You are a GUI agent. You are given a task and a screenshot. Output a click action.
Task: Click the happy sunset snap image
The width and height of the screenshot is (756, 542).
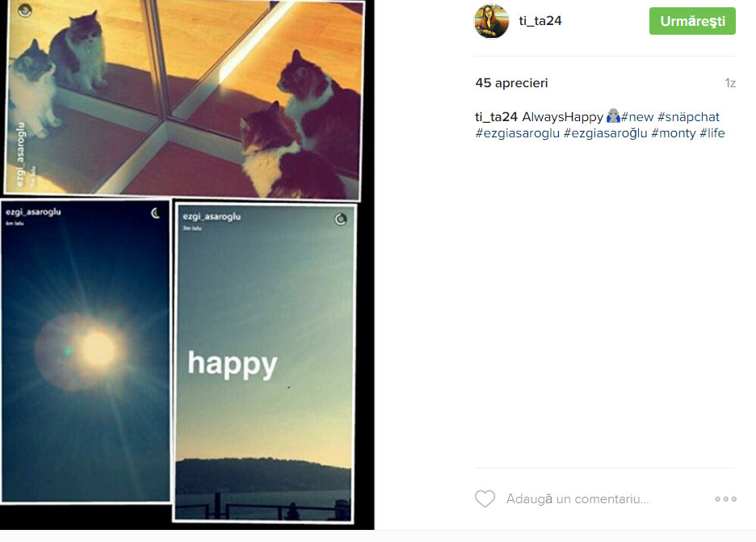point(264,363)
